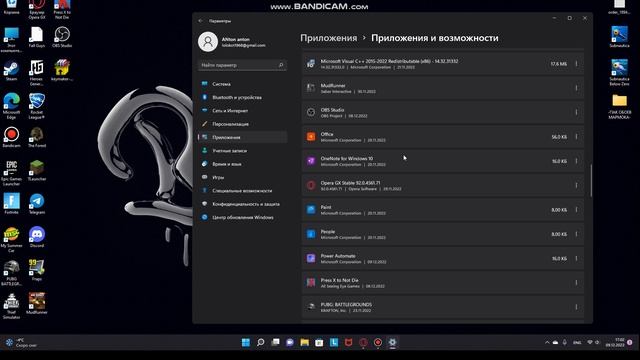
Task: Open Telegram desktop shortcut
Action: point(37,204)
